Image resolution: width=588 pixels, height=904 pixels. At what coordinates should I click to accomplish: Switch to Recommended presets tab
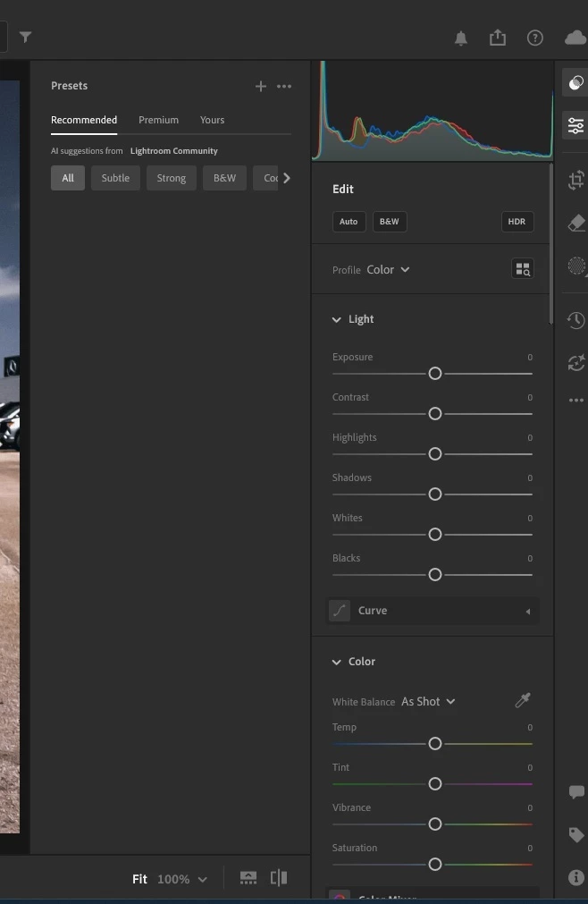tap(83, 120)
